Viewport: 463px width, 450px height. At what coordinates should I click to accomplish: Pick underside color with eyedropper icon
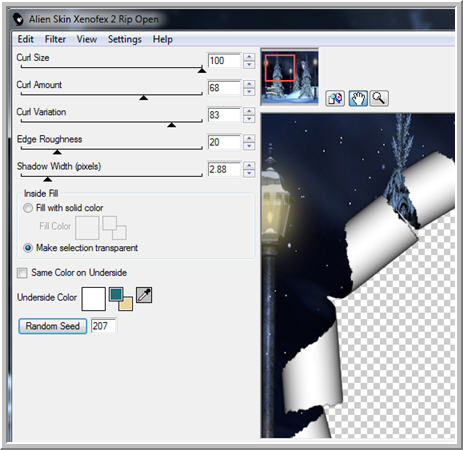pyautogui.click(x=144, y=295)
